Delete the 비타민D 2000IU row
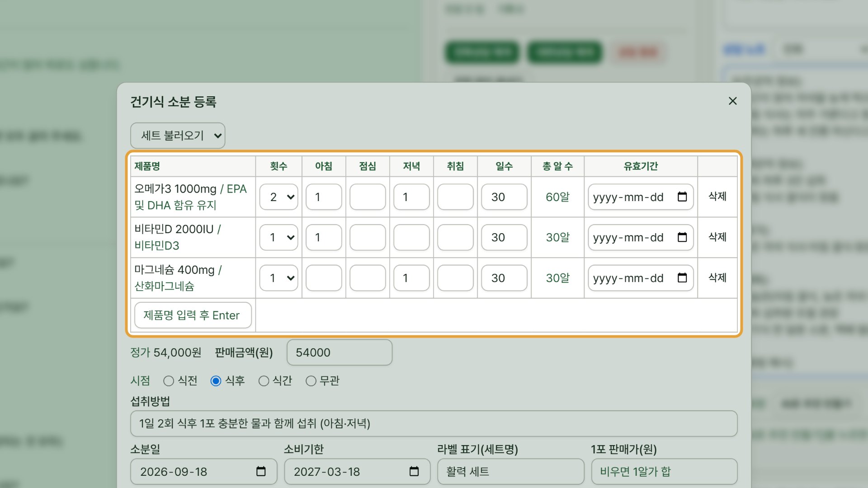868x488 pixels. pos(717,237)
